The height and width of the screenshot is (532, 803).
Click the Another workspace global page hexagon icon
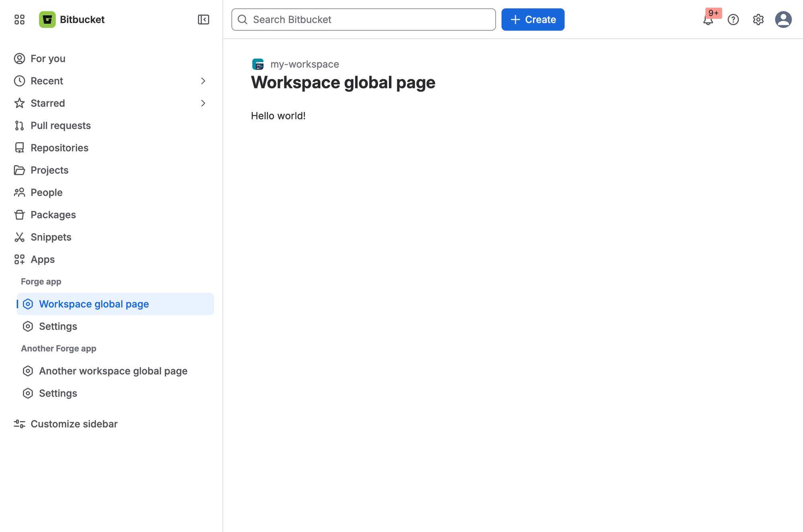(x=28, y=370)
